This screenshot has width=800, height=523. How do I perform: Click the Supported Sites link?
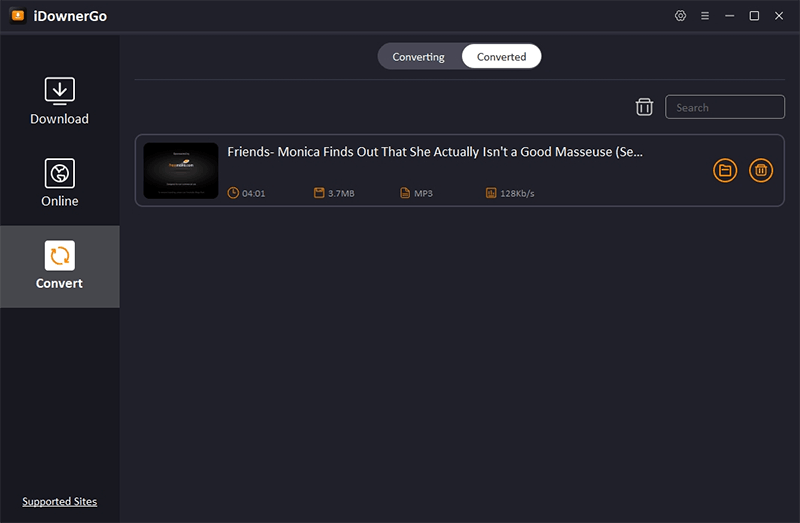[x=59, y=501]
